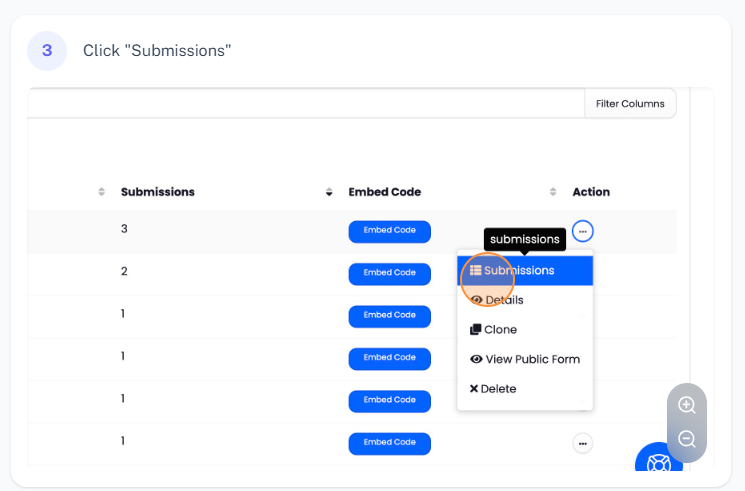Select Delete from the action menu
Screen dimensions: 745x491
(x=497, y=389)
